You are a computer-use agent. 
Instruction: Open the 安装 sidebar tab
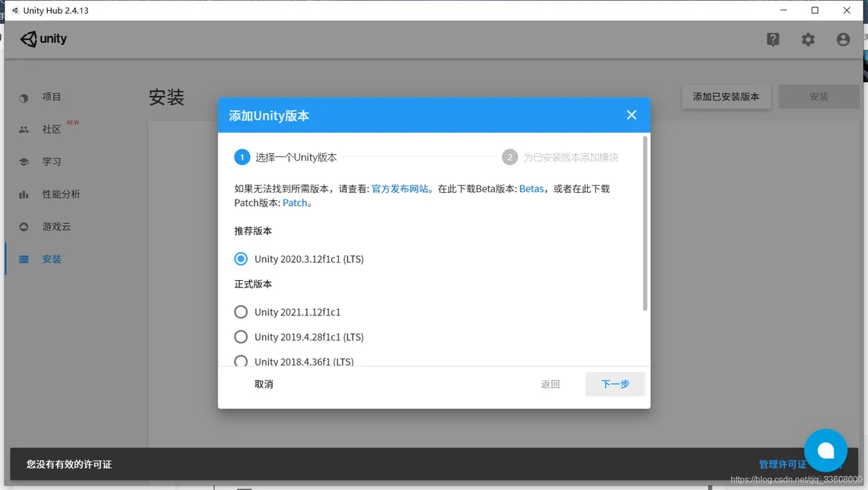pyautogui.click(x=51, y=259)
